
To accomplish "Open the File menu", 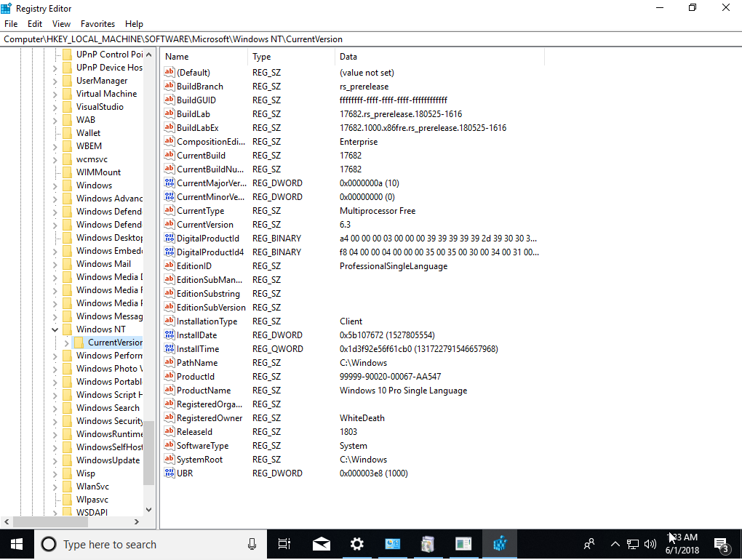I will coord(11,24).
